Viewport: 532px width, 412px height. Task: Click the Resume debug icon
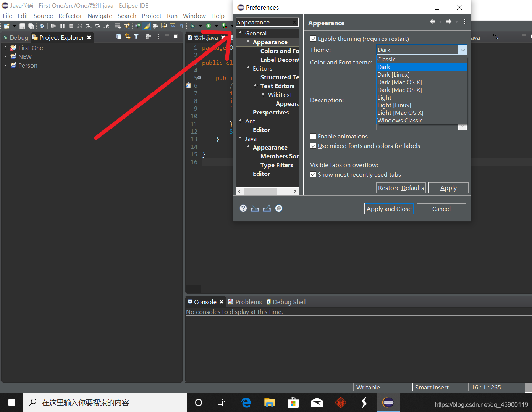[x=53, y=26]
